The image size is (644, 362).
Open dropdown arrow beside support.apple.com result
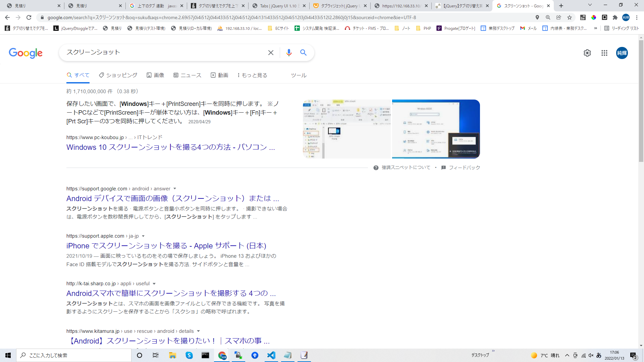click(x=143, y=236)
